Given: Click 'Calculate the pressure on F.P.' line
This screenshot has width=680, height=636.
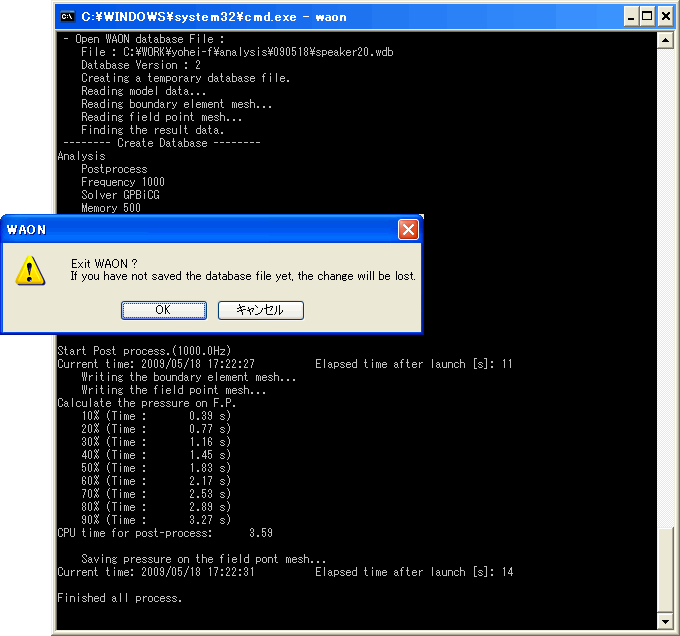Looking at the screenshot, I should pyautogui.click(x=147, y=403).
